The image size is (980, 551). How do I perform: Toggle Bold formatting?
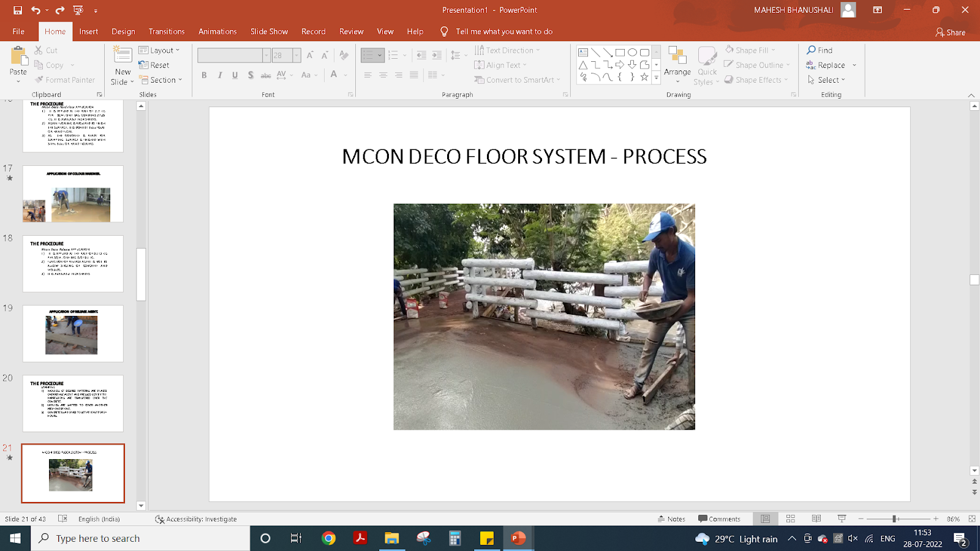[x=204, y=75]
